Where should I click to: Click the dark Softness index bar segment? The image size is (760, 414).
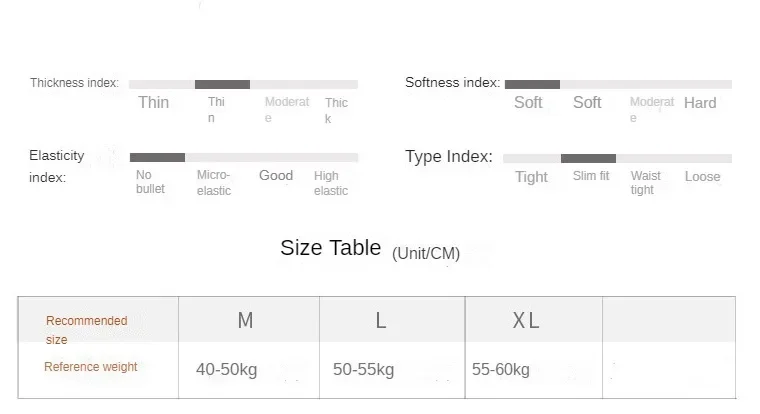[532, 84]
